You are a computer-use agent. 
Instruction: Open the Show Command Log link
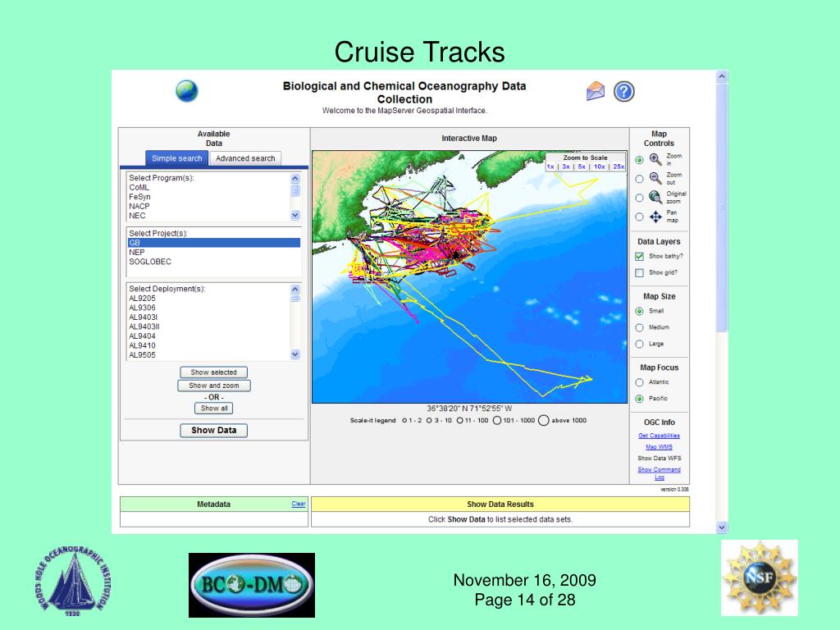click(x=659, y=473)
